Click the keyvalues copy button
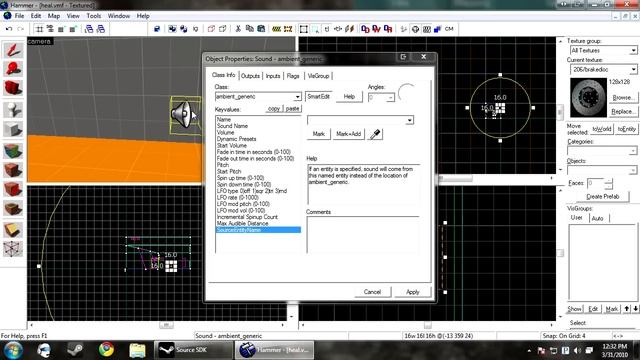Screen dimensions: 640x360 tap(274, 109)
